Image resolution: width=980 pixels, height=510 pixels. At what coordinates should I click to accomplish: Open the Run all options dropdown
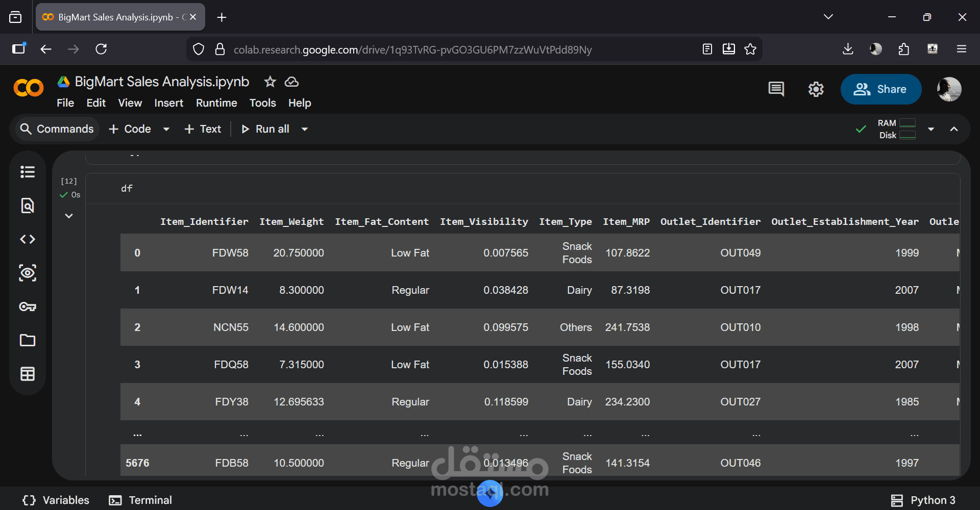click(x=305, y=129)
